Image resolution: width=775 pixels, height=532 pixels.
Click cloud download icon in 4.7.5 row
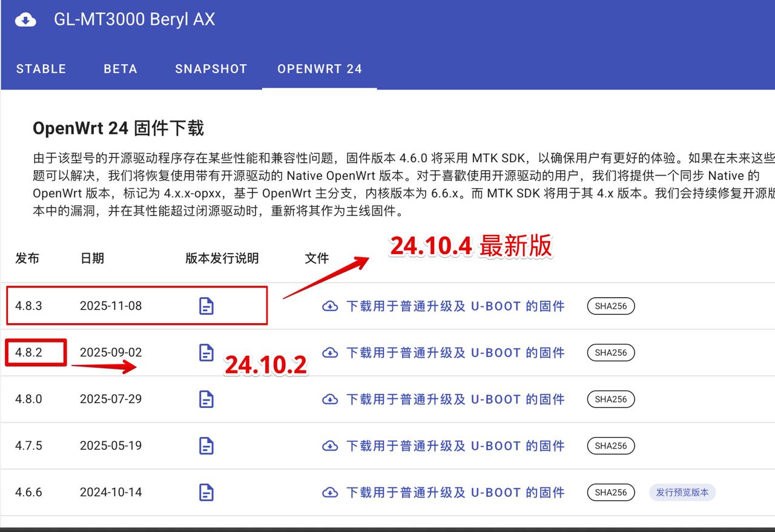point(330,446)
